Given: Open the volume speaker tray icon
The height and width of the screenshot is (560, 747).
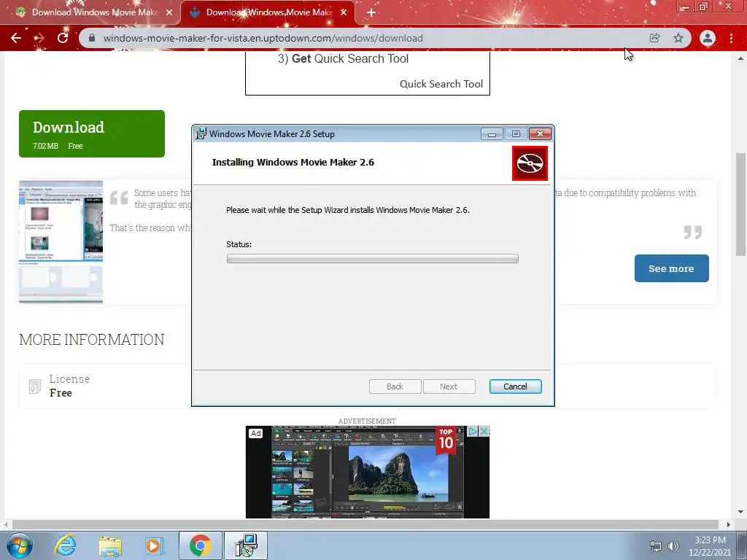Looking at the screenshot, I should coord(673,546).
